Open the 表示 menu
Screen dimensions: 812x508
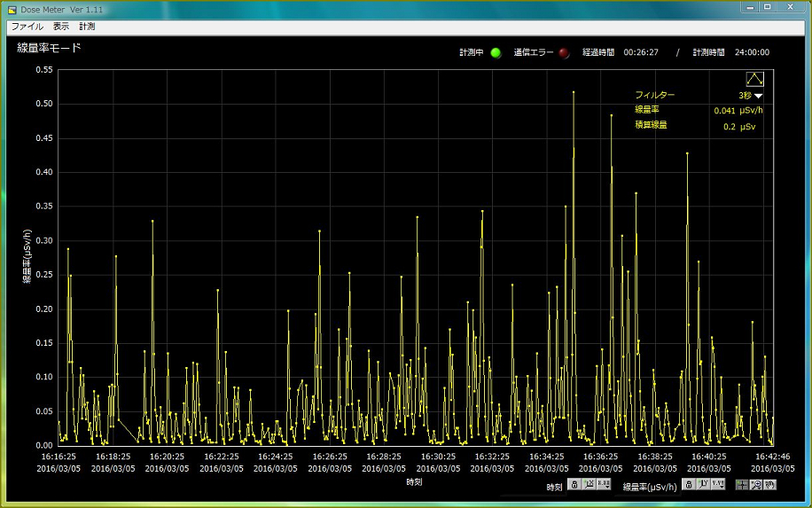point(60,27)
